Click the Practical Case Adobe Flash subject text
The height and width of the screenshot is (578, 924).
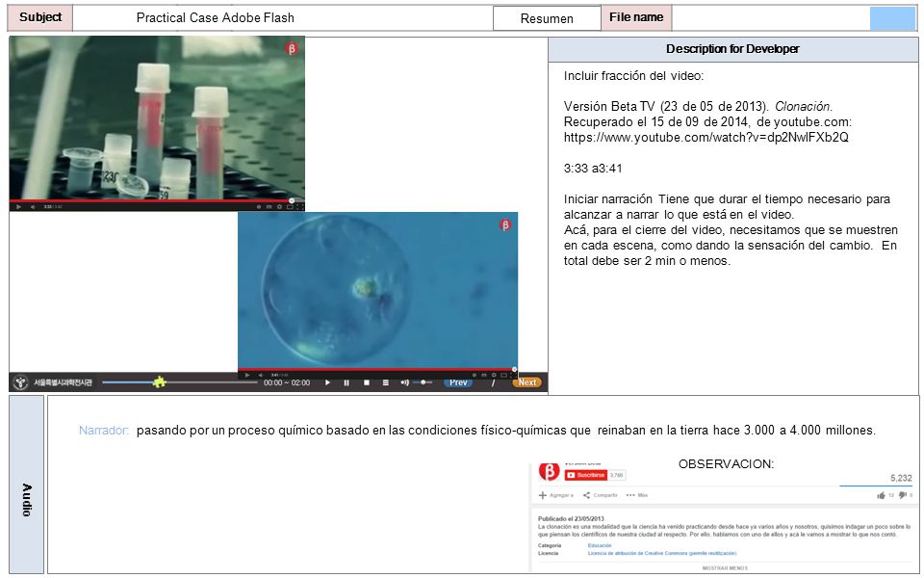[x=215, y=17]
